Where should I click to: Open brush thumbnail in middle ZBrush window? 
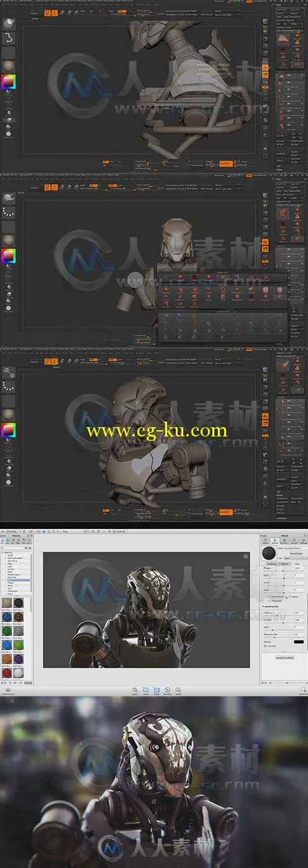click(9, 198)
